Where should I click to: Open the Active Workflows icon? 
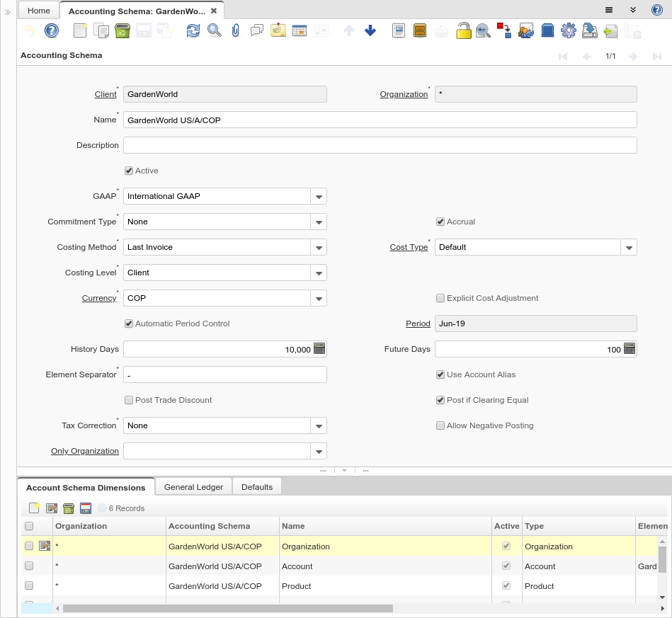click(x=504, y=30)
